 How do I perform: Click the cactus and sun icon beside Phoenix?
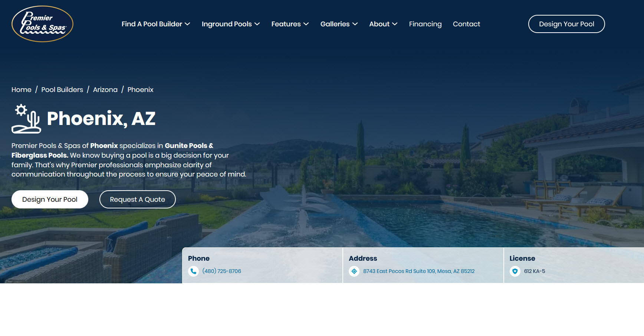[x=26, y=119]
